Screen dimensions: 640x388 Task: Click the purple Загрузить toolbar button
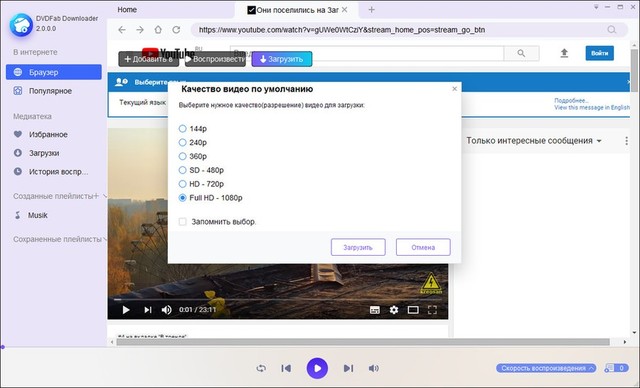(x=282, y=59)
